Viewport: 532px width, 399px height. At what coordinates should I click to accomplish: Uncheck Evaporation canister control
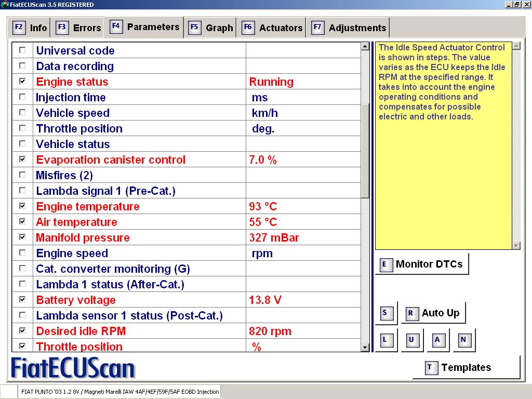tap(22, 159)
